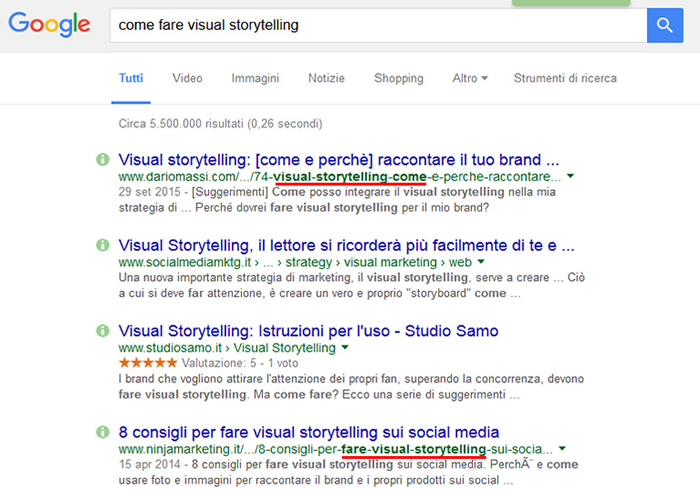Open result 'Visual Storytelling, il lettore si ricorderà'
The image size is (700, 495).
point(346,245)
